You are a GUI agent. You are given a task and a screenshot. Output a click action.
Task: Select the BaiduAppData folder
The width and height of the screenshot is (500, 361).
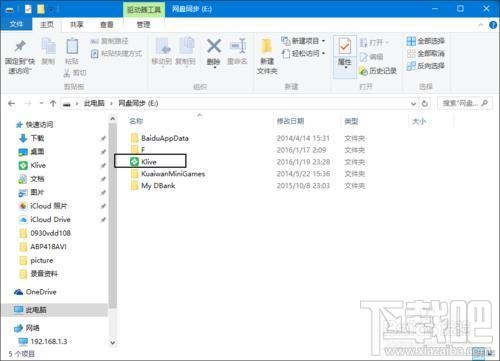(x=160, y=138)
